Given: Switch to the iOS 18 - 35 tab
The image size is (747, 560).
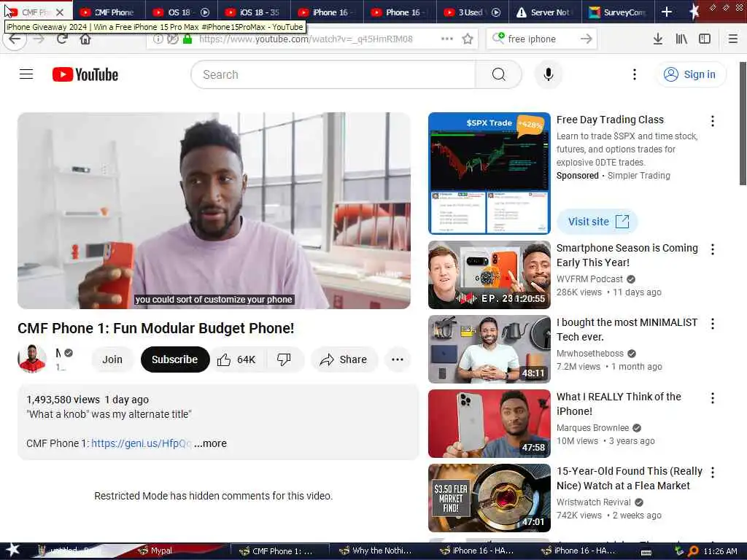Looking at the screenshot, I should coord(253,12).
